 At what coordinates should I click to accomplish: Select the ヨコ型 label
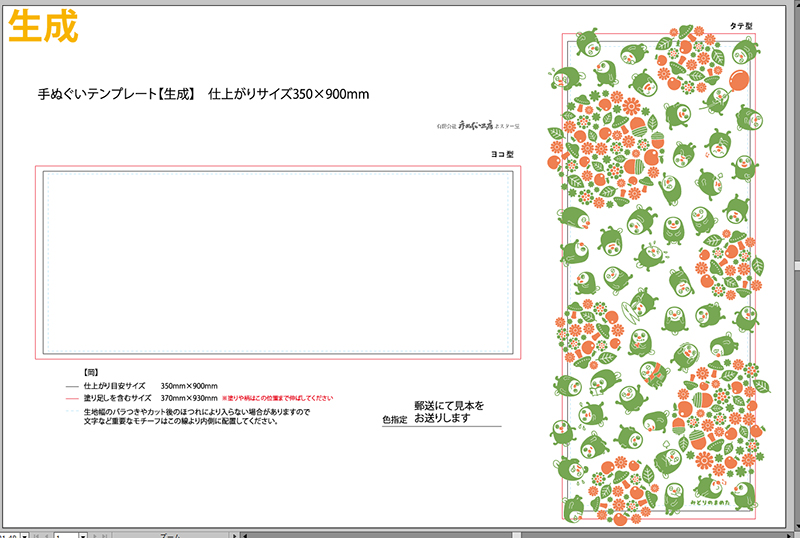coord(501,155)
